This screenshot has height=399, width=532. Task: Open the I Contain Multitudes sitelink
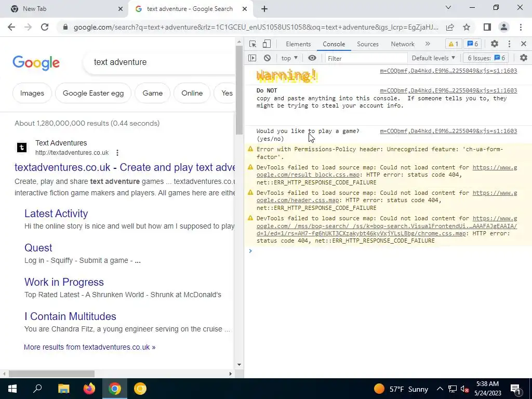pos(70,316)
